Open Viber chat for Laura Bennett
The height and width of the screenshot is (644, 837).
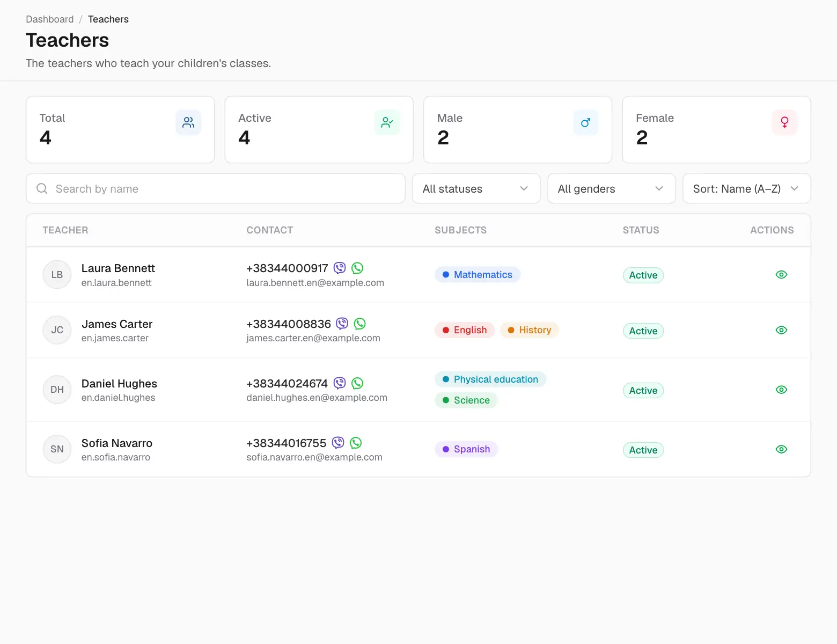coord(340,268)
